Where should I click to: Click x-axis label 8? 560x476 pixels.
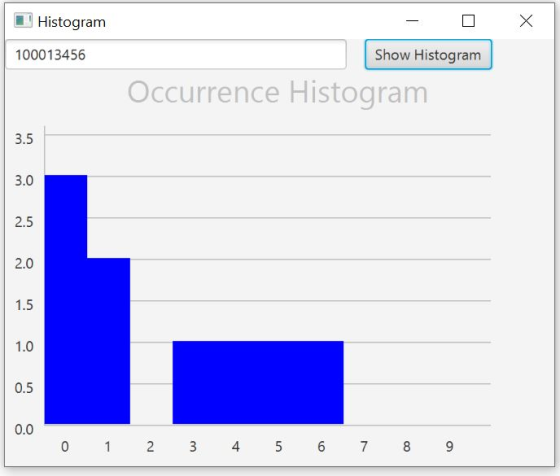point(407,446)
